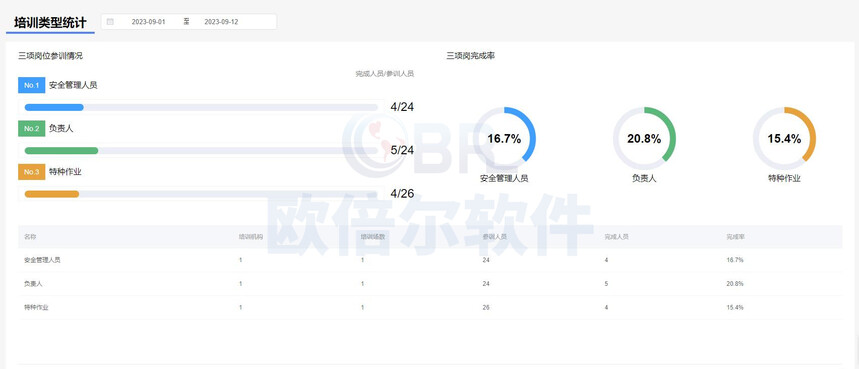Click 15.4% cell in table's 完成率 column
The image size is (859, 369).
pyautogui.click(x=735, y=307)
